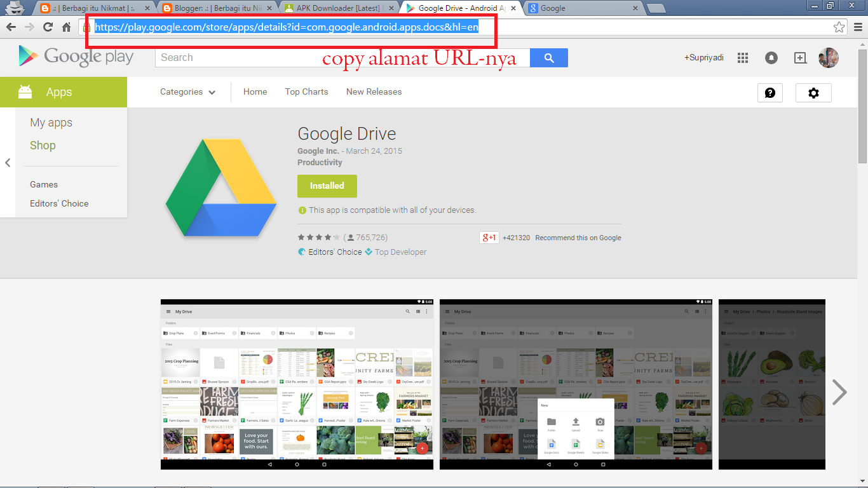Click the g+1 recommend button

click(x=489, y=238)
